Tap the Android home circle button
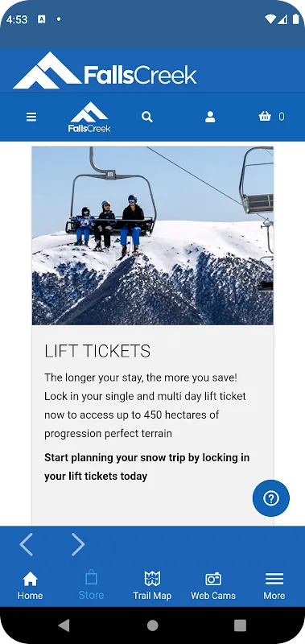The width and height of the screenshot is (305, 644). pos(153,625)
